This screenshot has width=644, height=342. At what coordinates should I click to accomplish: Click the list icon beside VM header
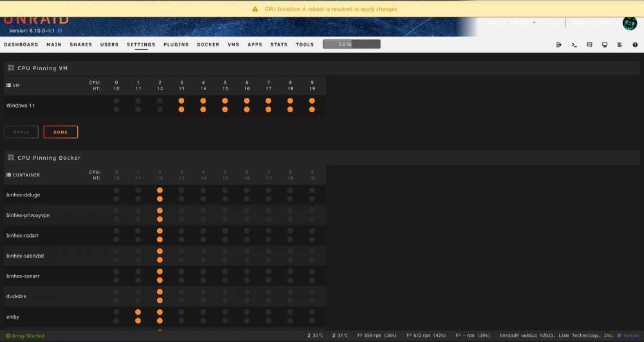tap(8, 86)
